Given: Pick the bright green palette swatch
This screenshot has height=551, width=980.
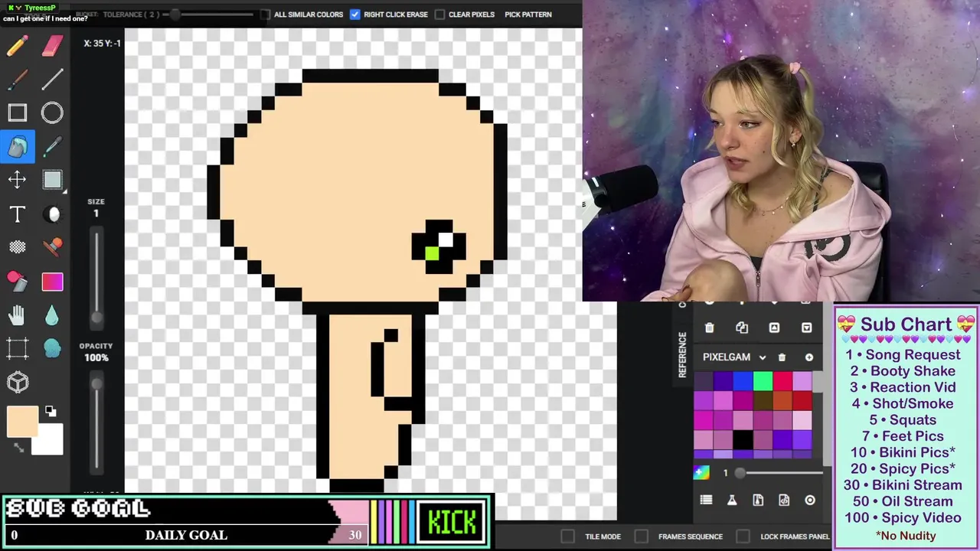Looking at the screenshot, I should point(763,381).
